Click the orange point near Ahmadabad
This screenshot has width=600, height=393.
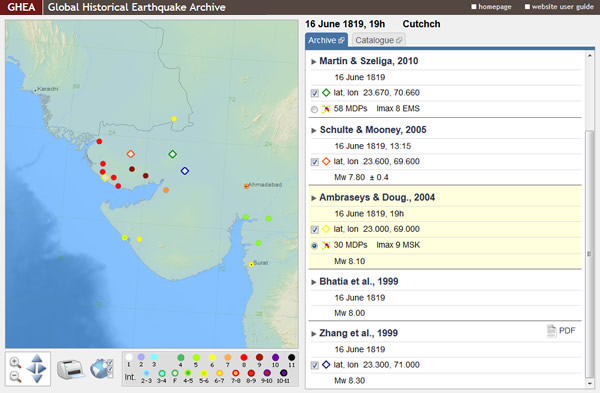point(246,186)
